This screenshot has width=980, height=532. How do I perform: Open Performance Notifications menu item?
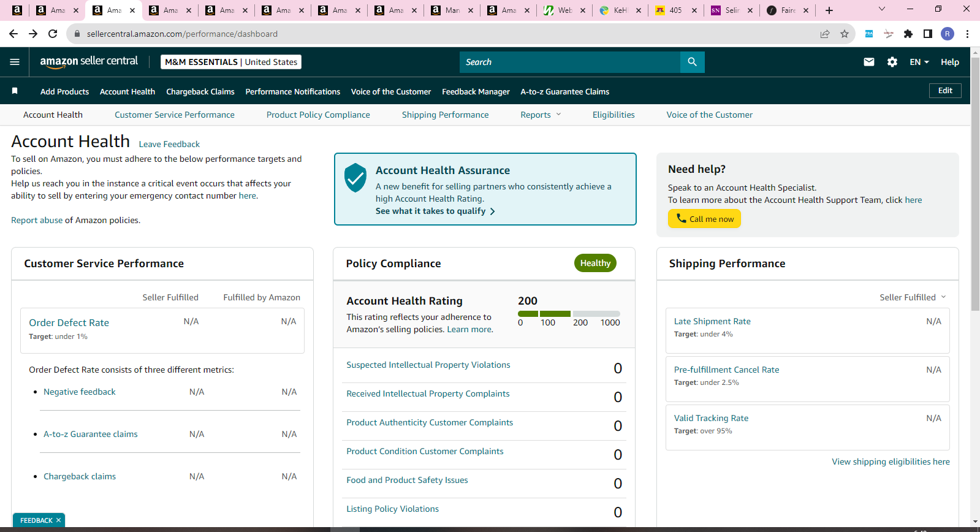click(293, 91)
